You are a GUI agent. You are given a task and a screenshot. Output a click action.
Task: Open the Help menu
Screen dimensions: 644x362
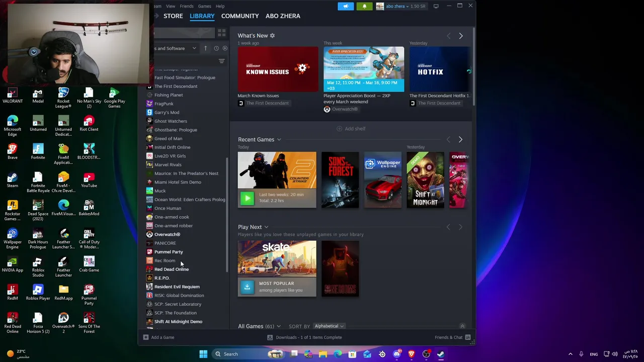pos(220,6)
